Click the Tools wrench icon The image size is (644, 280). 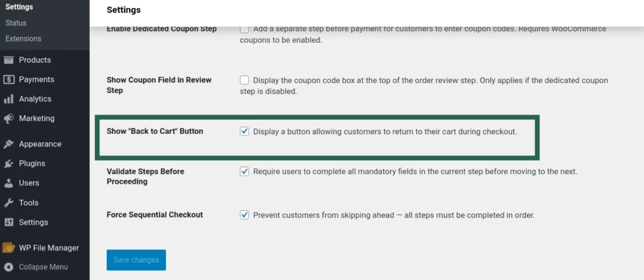click(x=9, y=203)
